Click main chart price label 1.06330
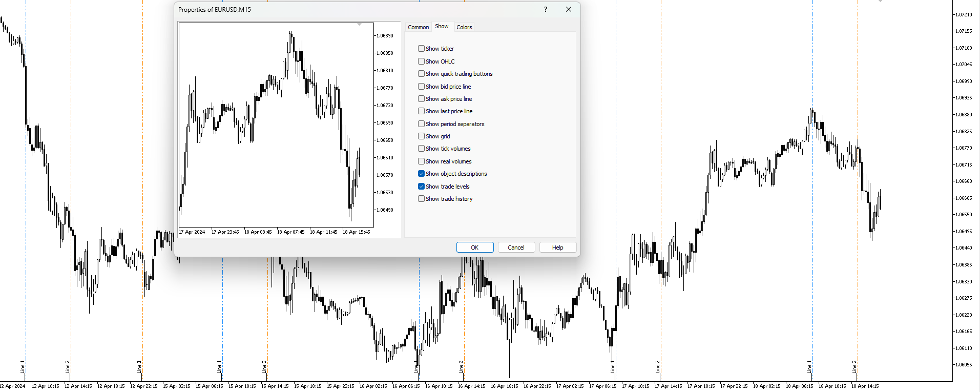The width and height of the screenshot is (980, 392). [x=964, y=282]
